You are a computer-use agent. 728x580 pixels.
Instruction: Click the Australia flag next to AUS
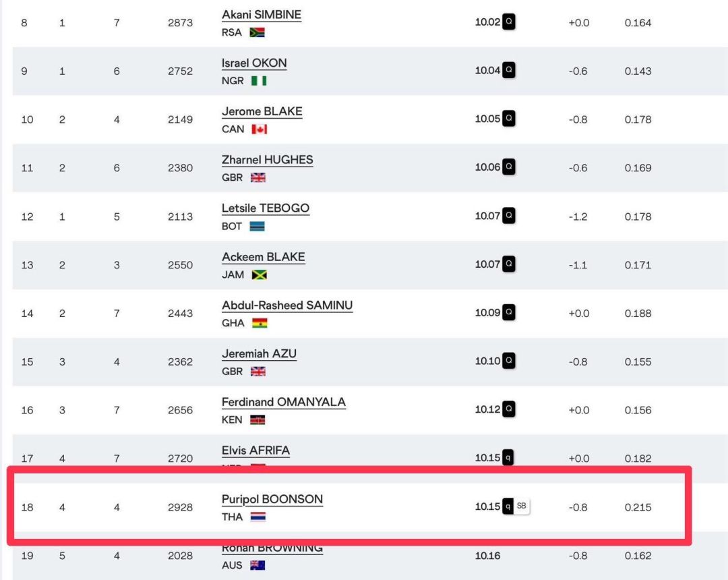(x=257, y=565)
